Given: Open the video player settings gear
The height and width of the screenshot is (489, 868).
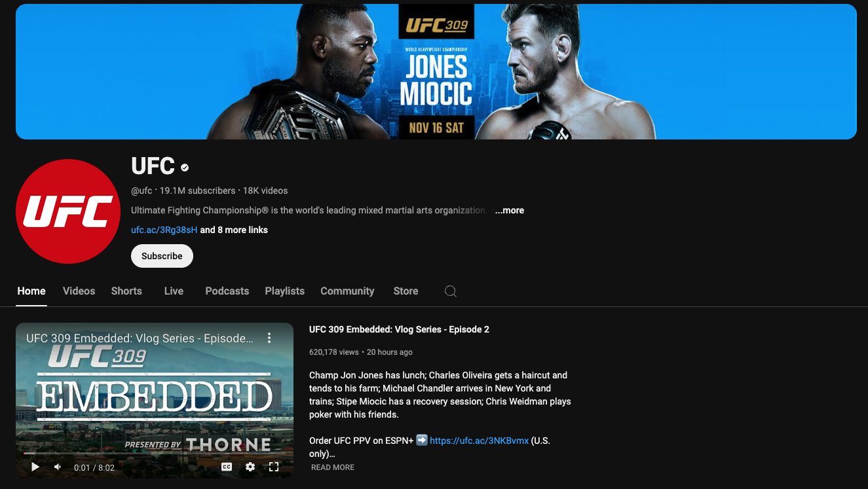Looking at the screenshot, I should [250, 467].
